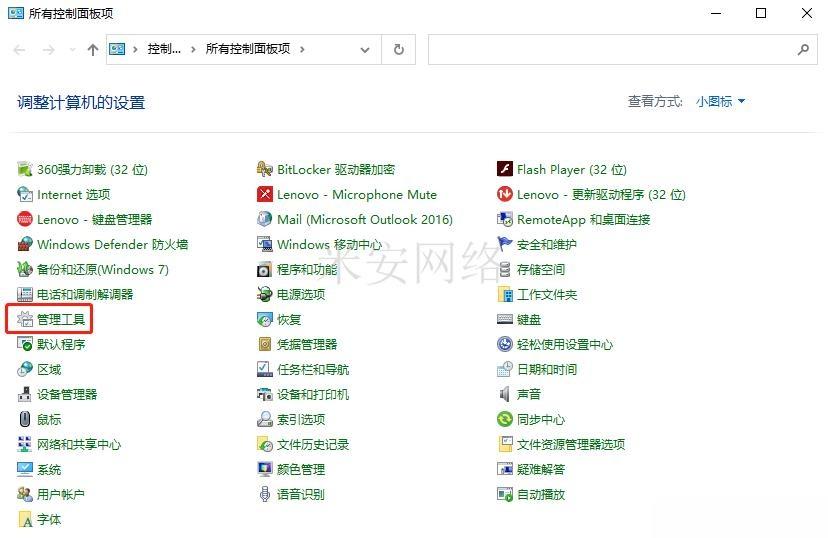Screen dimensions: 828x538
Task: Click the 声音 speaker icon
Action: [505, 394]
